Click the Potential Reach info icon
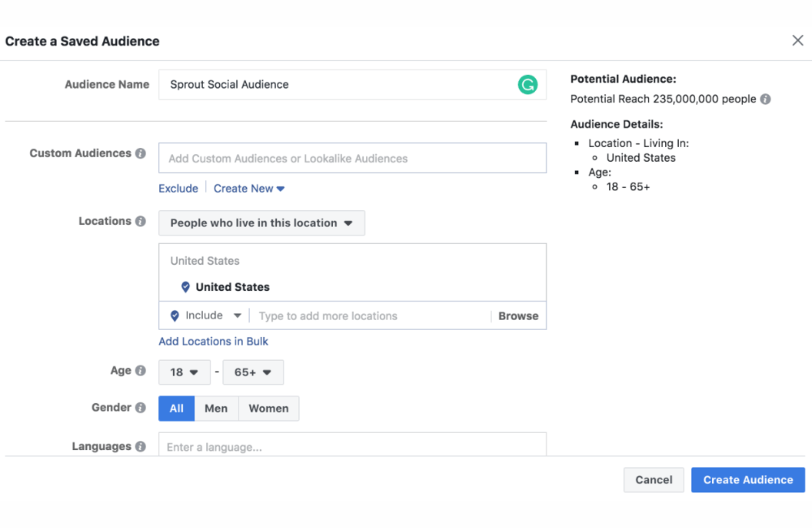This screenshot has height=528, width=812. tap(766, 99)
